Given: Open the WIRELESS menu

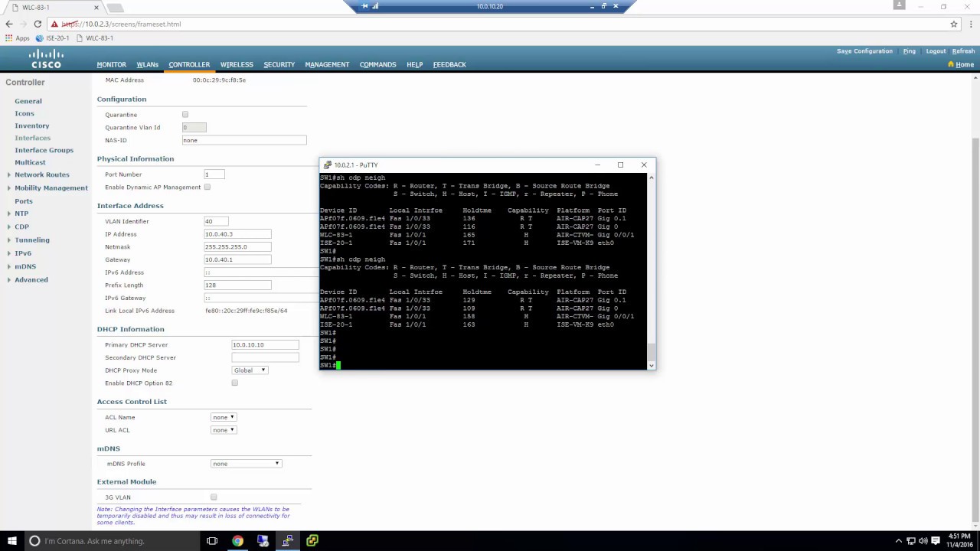Looking at the screenshot, I should click(x=237, y=64).
